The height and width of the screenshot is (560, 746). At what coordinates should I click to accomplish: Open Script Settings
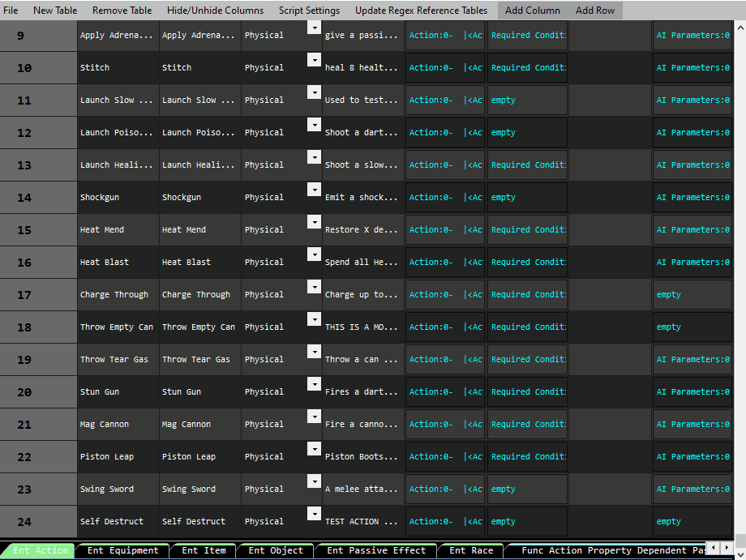tap(309, 11)
